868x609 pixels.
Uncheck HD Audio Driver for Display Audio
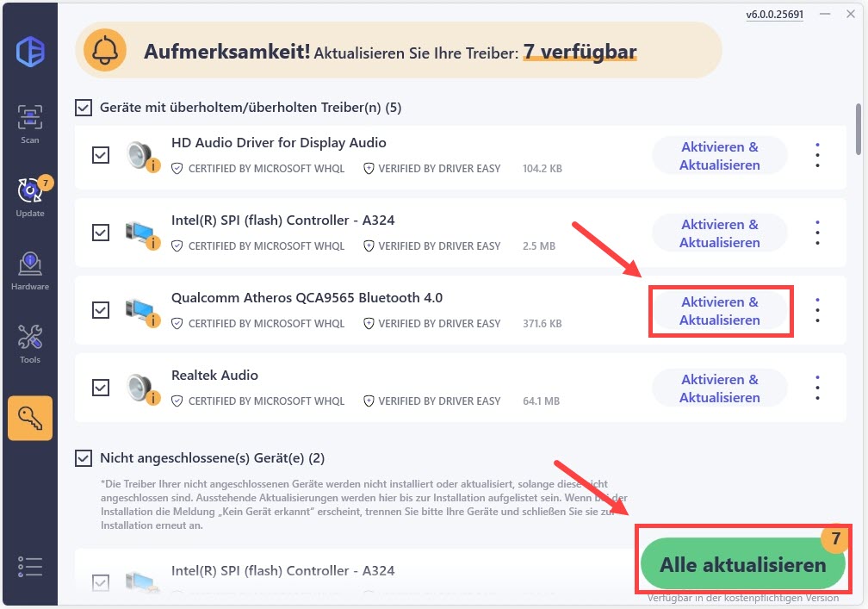coord(101,155)
